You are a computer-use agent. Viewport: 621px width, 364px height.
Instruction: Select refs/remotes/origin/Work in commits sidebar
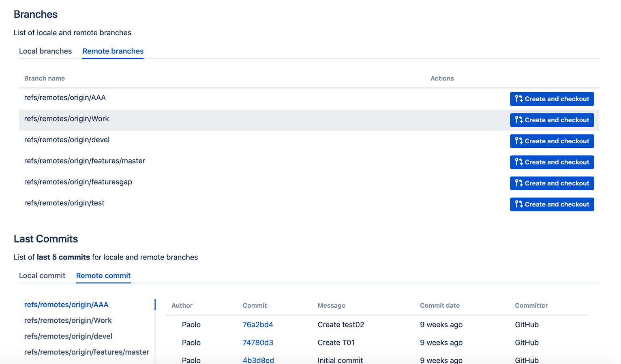(68, 320)
